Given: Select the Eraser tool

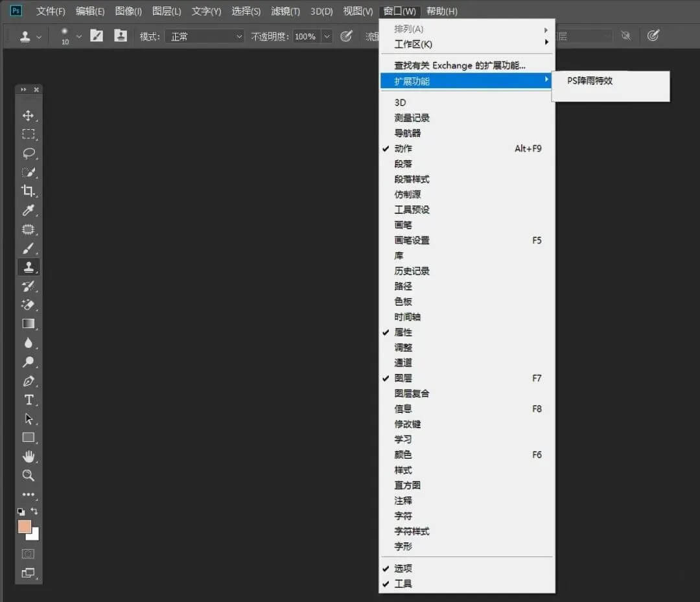Looking at the screenshot, I should pyautogui.click(x=28, y=305).
